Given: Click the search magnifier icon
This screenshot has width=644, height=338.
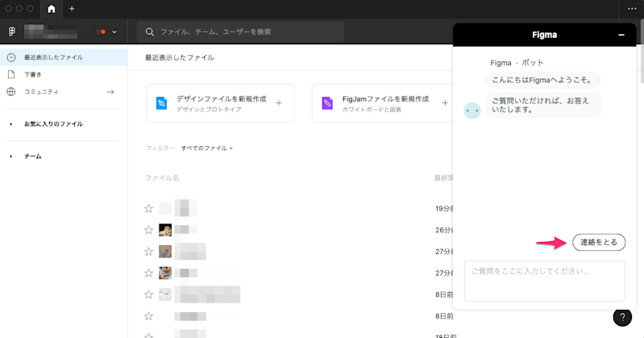Looking at the screenshot, I should click(x=149, y=31).
